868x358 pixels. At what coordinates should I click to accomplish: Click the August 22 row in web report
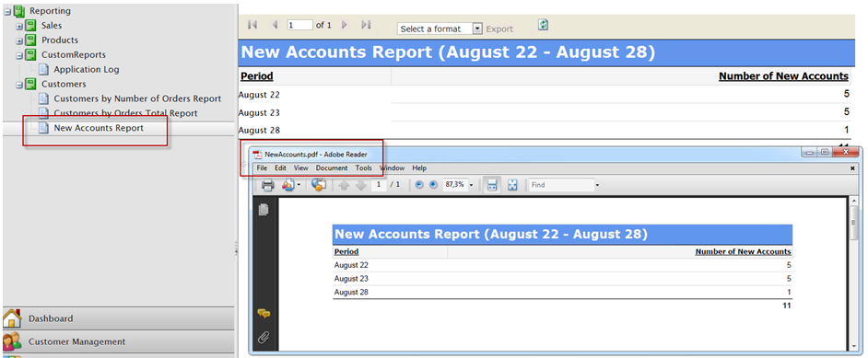pyautogui.click(x=545, y=95)
